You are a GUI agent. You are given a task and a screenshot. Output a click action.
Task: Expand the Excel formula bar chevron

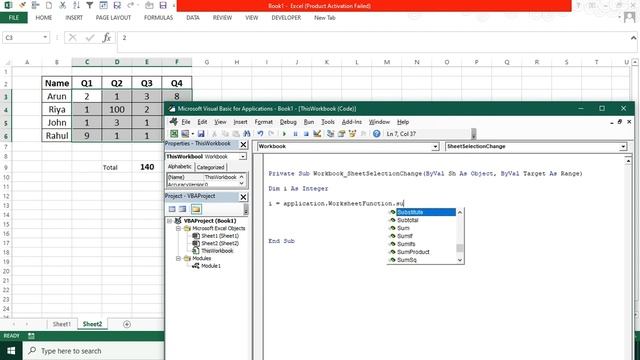(x=633, y=38)
